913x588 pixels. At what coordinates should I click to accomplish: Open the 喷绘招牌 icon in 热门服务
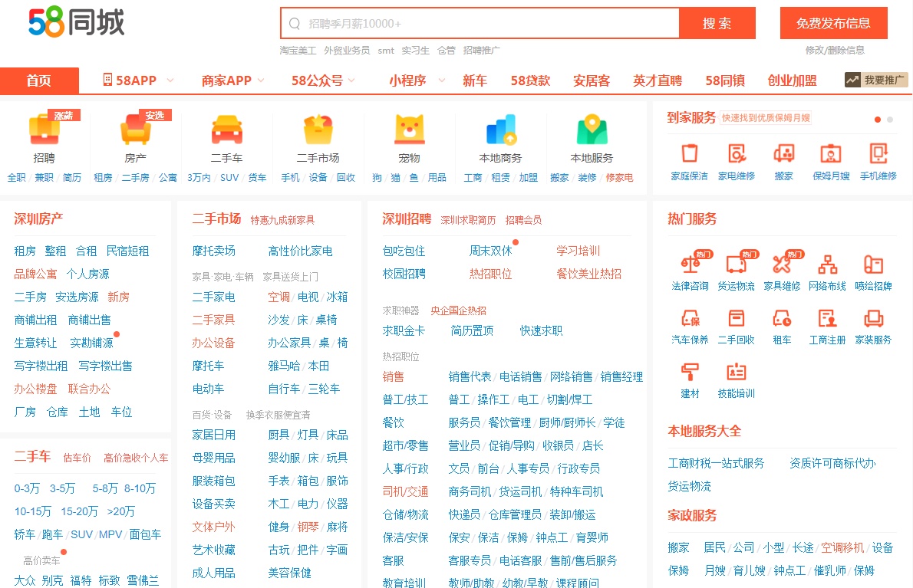(873, 264)
